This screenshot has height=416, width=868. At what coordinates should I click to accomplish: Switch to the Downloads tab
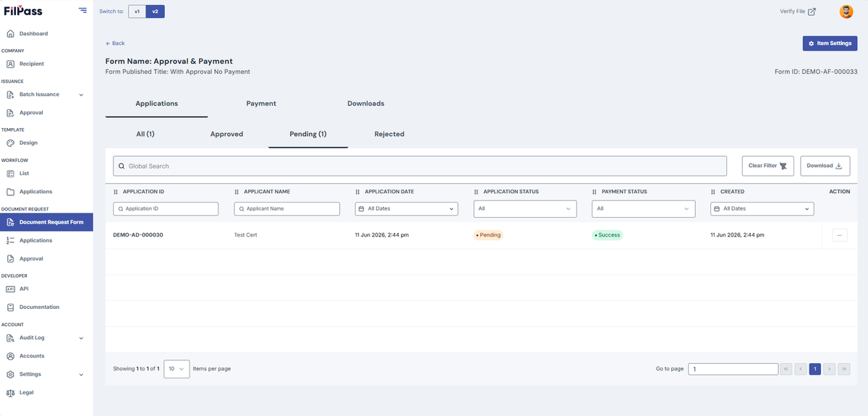(365, 103)
